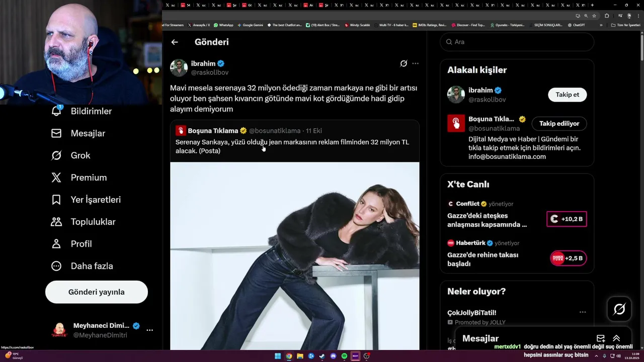
Task: Open ibrahim's profile avatar on the post
Action: click(179, 68)
